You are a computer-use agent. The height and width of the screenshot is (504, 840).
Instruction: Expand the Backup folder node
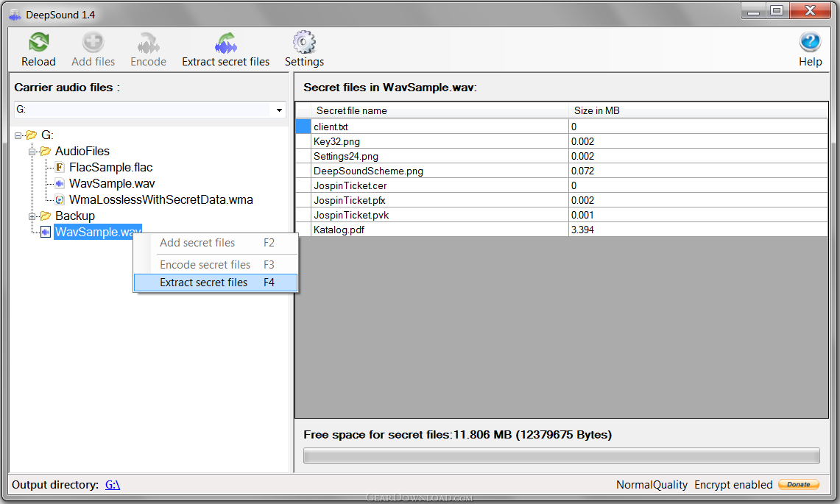(x=32, y=216)
